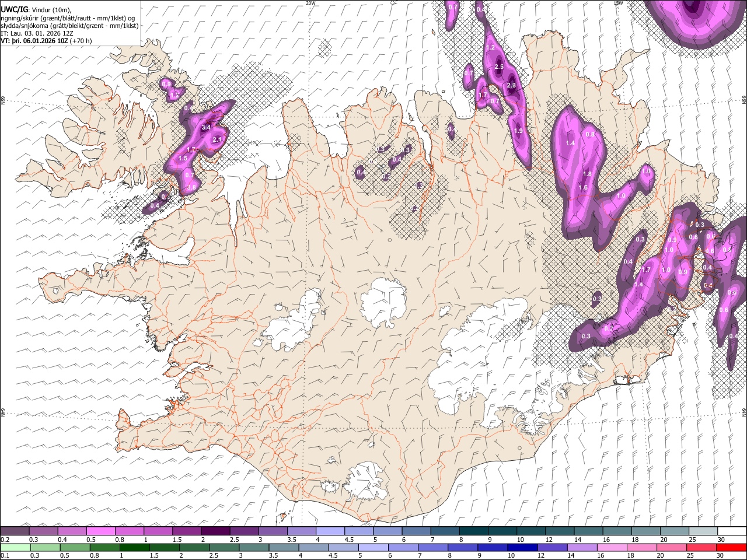Image resolution: width=747 pixels, height=560 pixels.
Task: Pick pale green swatch between 0.1 and 0.3, lower legend
Action: 15,547
